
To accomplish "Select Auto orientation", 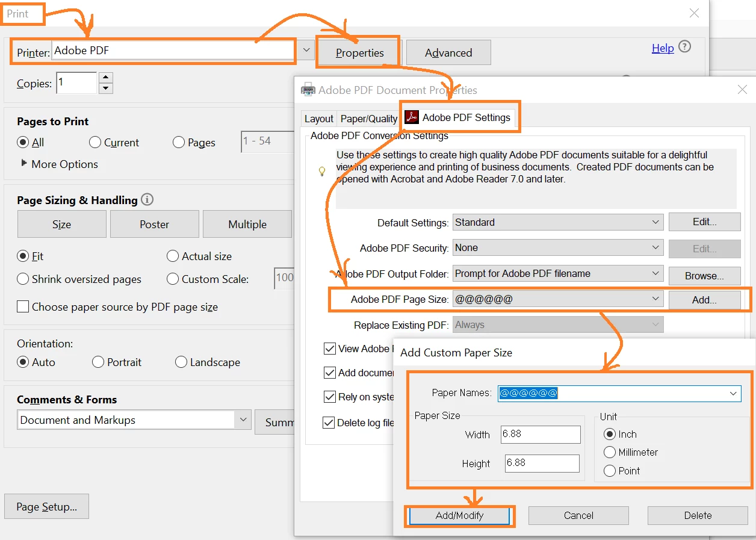I will [23, 362].
